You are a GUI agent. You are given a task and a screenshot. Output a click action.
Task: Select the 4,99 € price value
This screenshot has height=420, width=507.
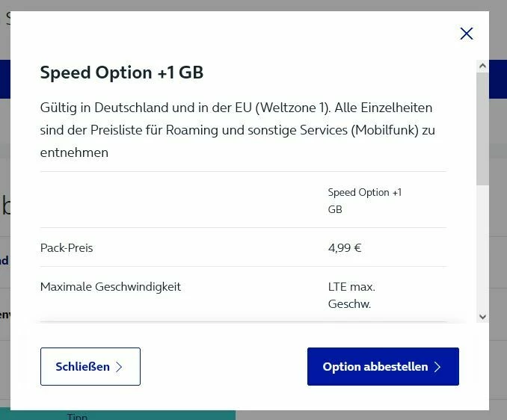pos(345,248)
